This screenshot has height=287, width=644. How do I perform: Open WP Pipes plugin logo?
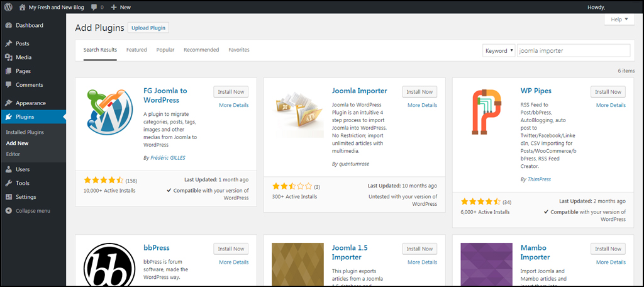(x=486, y=111)
